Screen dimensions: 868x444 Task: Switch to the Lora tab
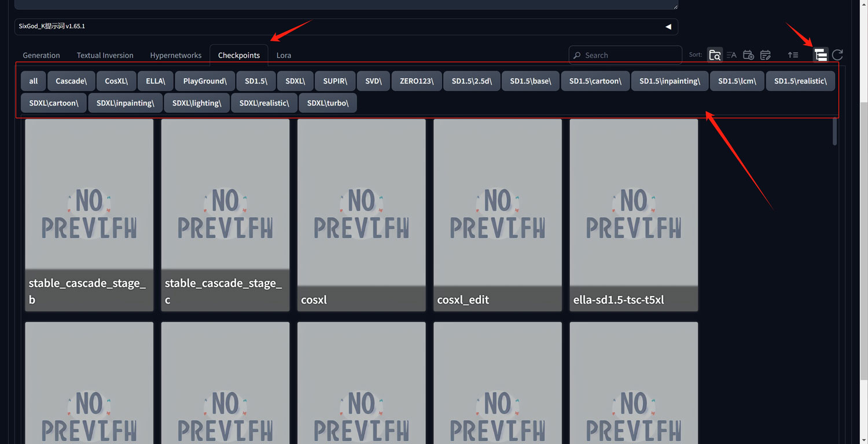click(284, 56)
